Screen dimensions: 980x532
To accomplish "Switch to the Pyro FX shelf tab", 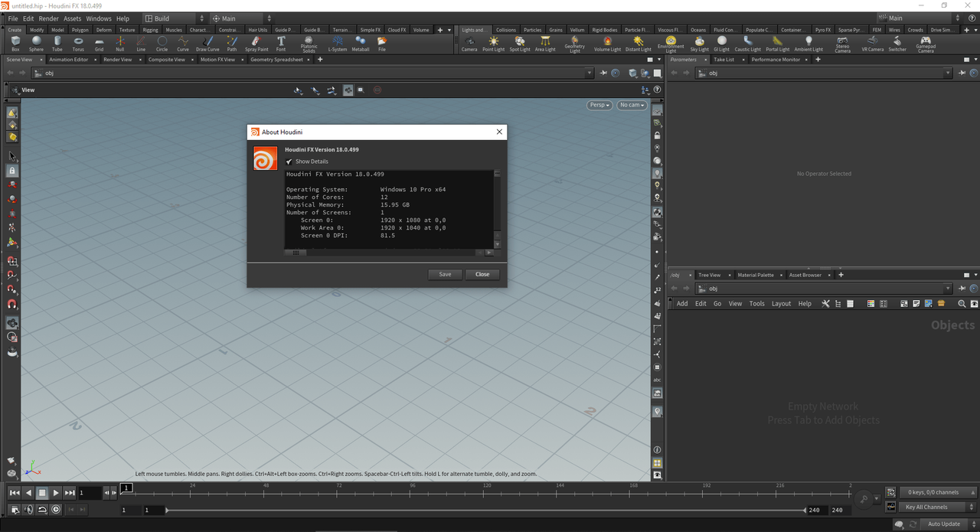I will coord(822,30).
